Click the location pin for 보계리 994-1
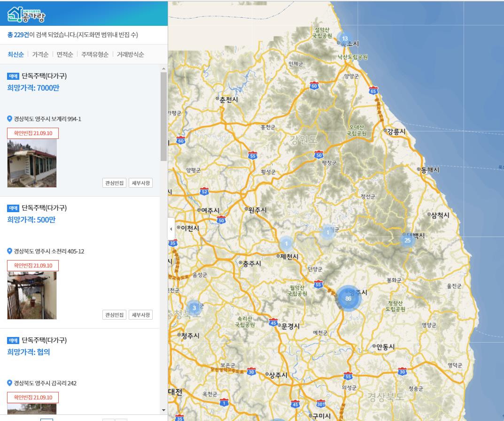The image size is (504, 421). 10,119
